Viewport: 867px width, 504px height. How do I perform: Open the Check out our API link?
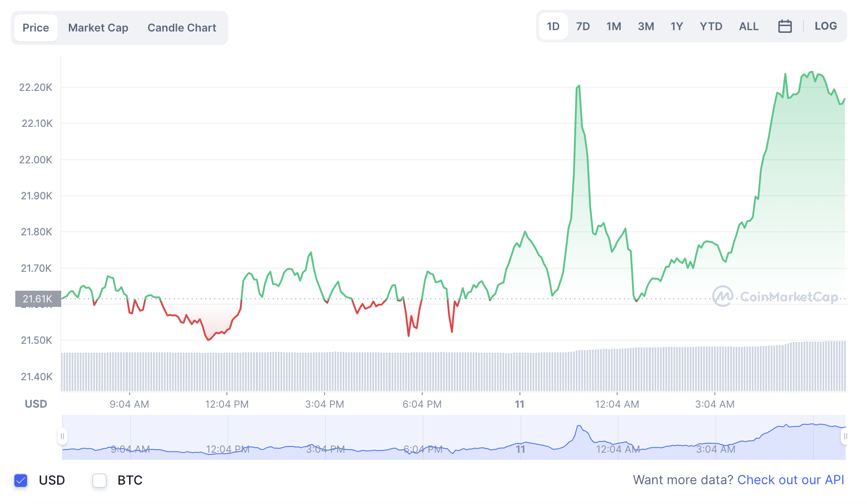tap(791, 480)
